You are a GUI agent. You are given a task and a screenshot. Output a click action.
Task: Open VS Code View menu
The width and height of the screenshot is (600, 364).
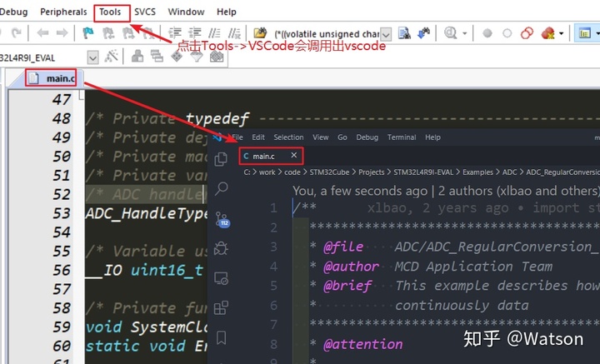tap(321, 137)
